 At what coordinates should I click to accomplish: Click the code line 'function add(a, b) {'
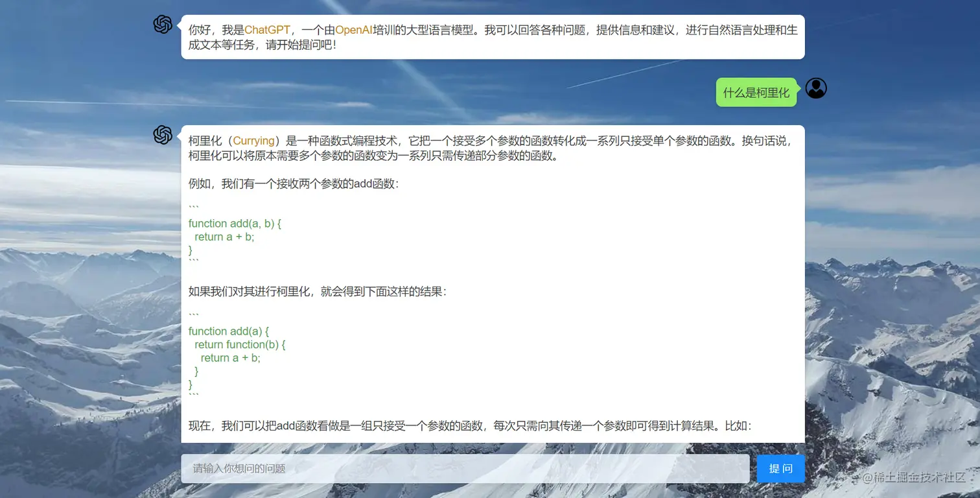click(x=235, y=223)
